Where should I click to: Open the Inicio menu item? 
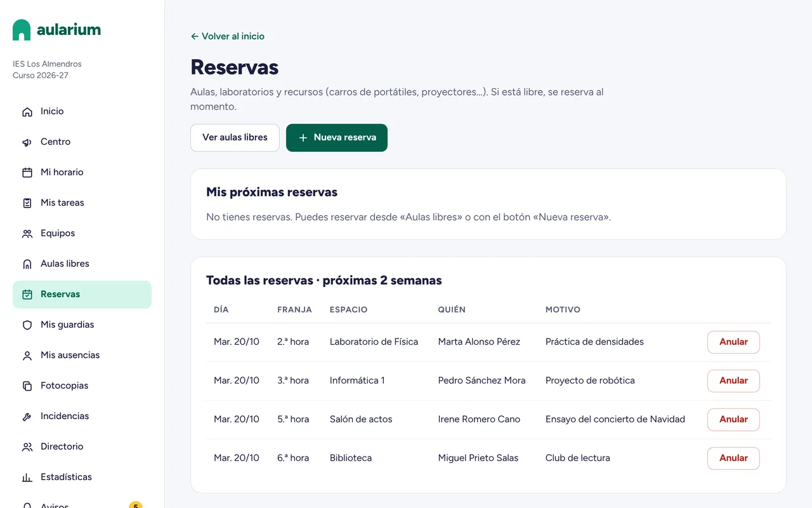82,112
